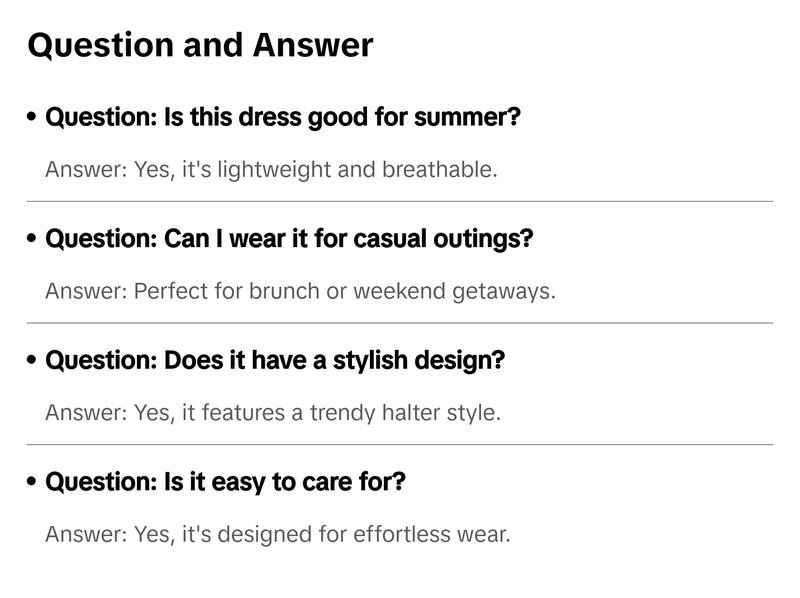
Task: Select the question about summer suitability
Action: point(283,117)
